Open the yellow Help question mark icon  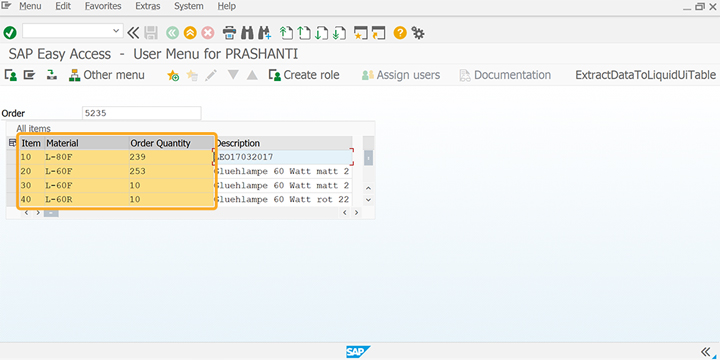400,33
